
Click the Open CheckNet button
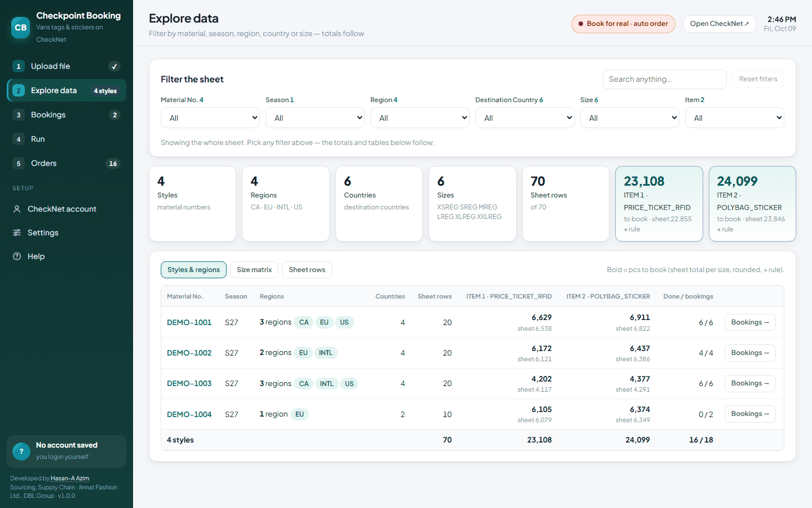pos(719,24)
